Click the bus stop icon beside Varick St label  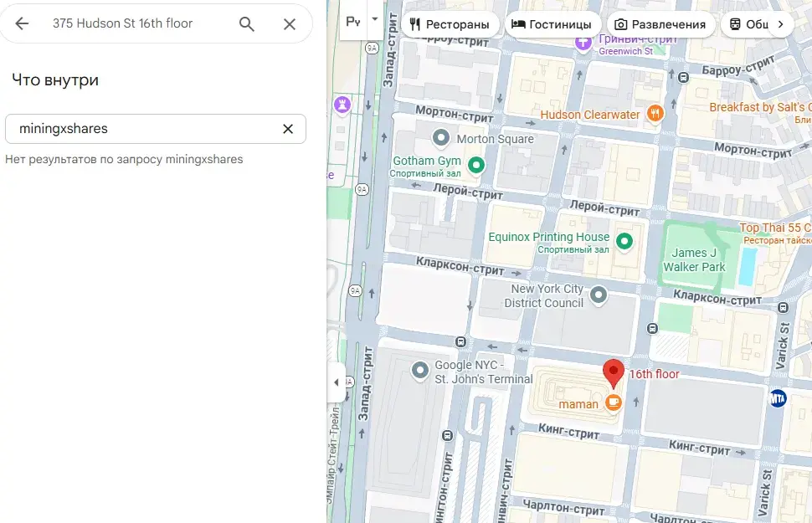click(783, 308)
